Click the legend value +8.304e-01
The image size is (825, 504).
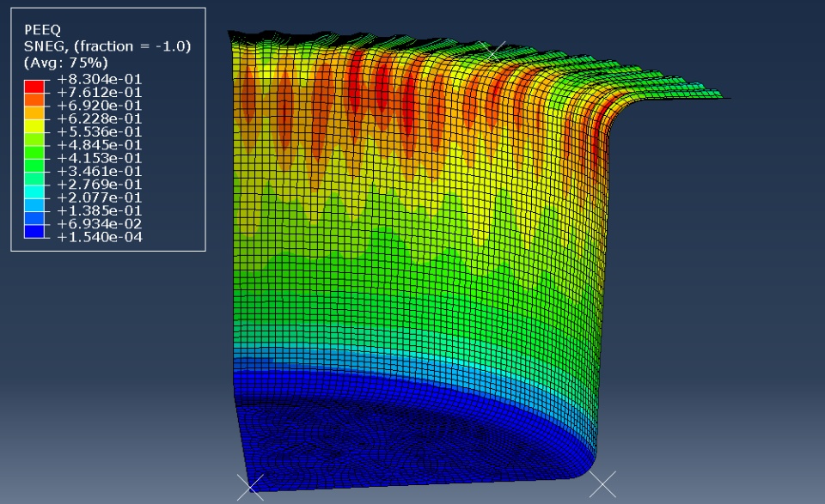(100, 79)
